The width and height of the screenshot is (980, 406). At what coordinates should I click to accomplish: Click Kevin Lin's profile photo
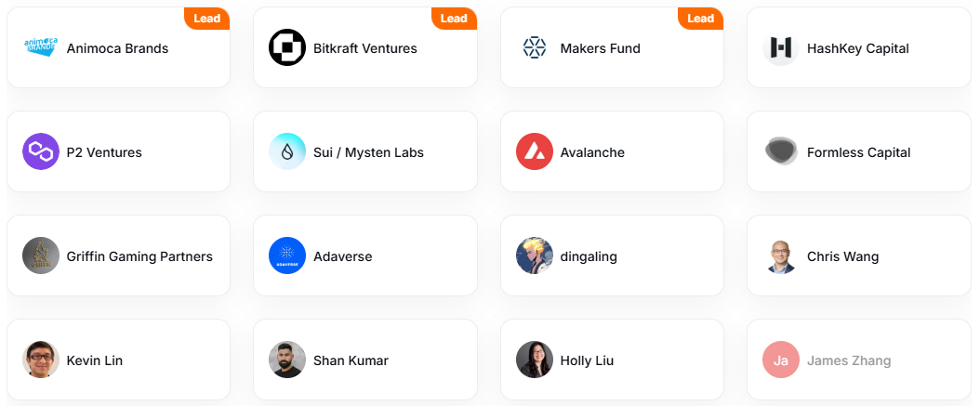[x=41, y=360]
